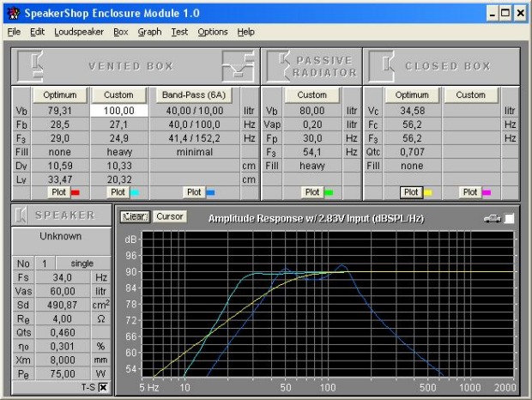The width and height of the screenshot is (532, 400).
Task: Clear the amplitude response graph
Action: (135, 216)
